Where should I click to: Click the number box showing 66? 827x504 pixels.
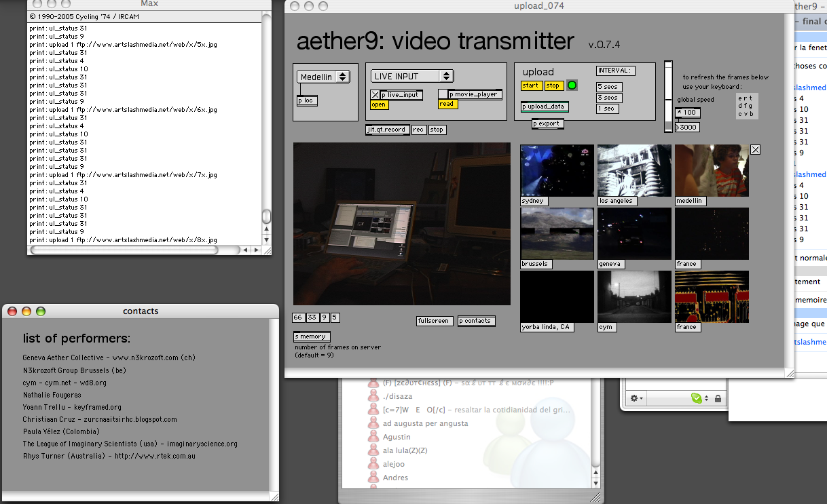298,317
